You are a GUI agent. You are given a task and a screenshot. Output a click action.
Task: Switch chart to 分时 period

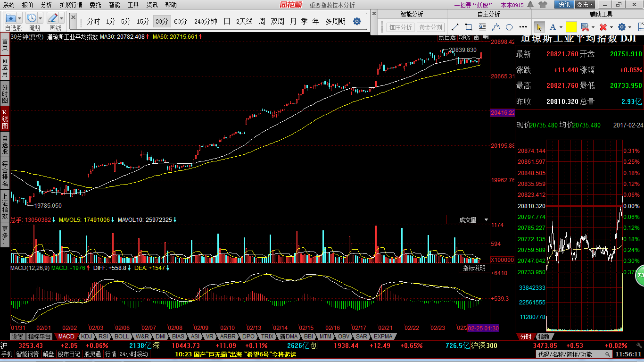pyautogui.click(x=93, y=22)
